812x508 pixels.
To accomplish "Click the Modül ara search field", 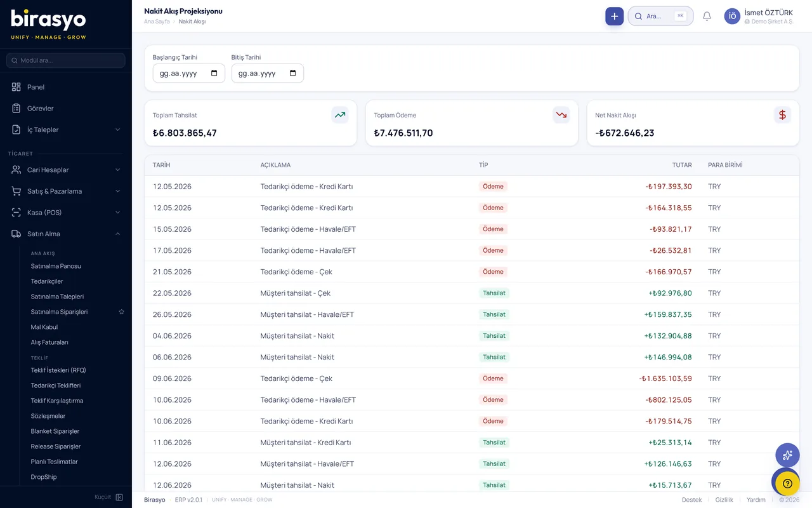I will click(66, 60).
